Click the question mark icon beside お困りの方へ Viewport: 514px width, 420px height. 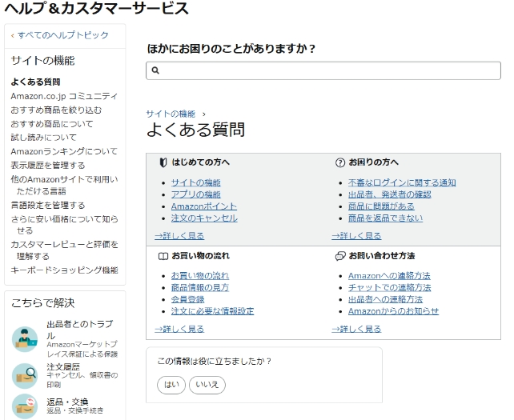[340, 162]
